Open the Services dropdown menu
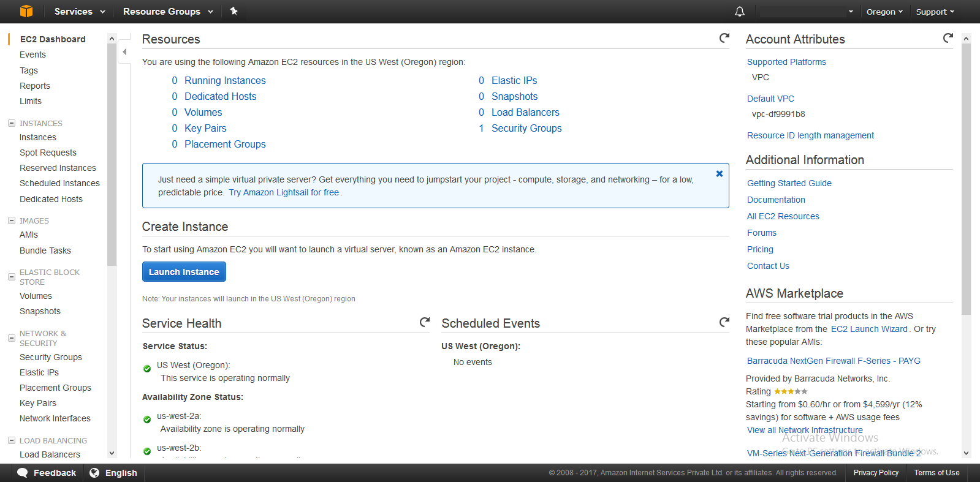 click(80, 12)
